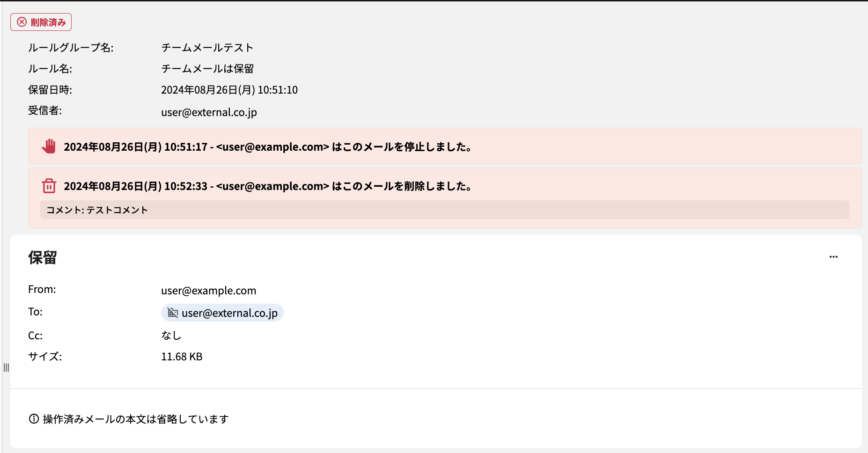Click the rule group name チームメールテスト
The width and height of the screenshot is (868, 453).
tap(207, 48)
